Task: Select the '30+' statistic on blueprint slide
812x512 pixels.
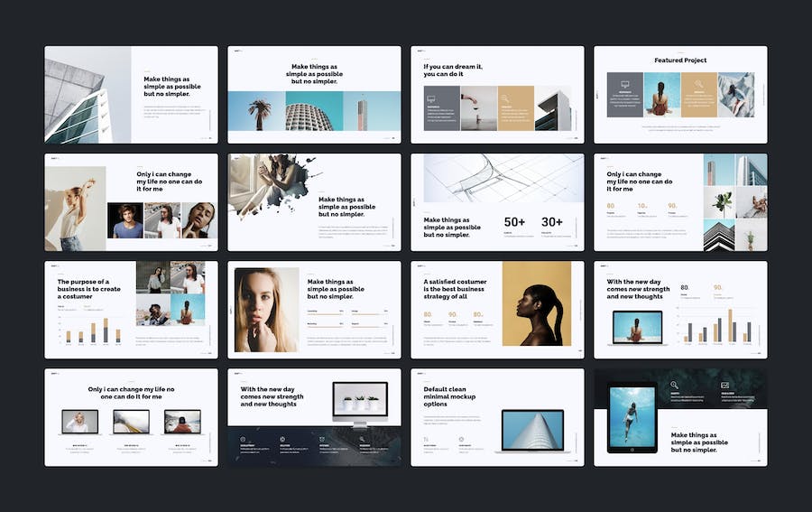Action: coord(552,222)
